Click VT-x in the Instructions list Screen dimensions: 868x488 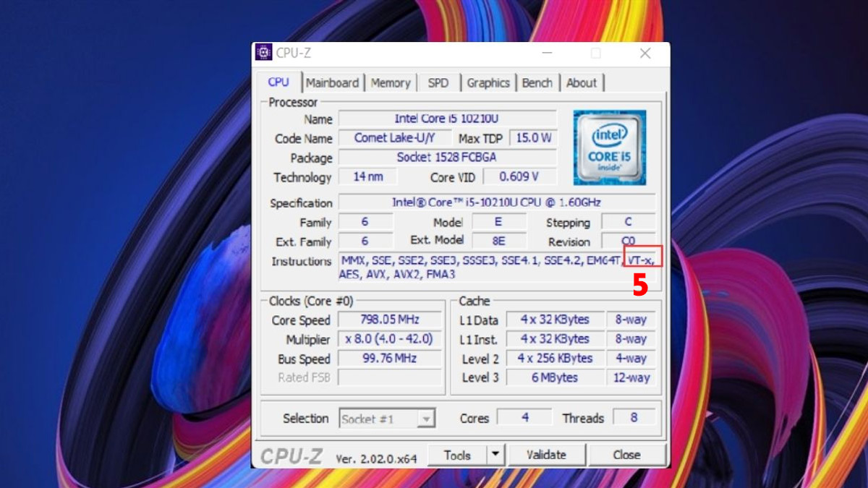coord(640,260)
